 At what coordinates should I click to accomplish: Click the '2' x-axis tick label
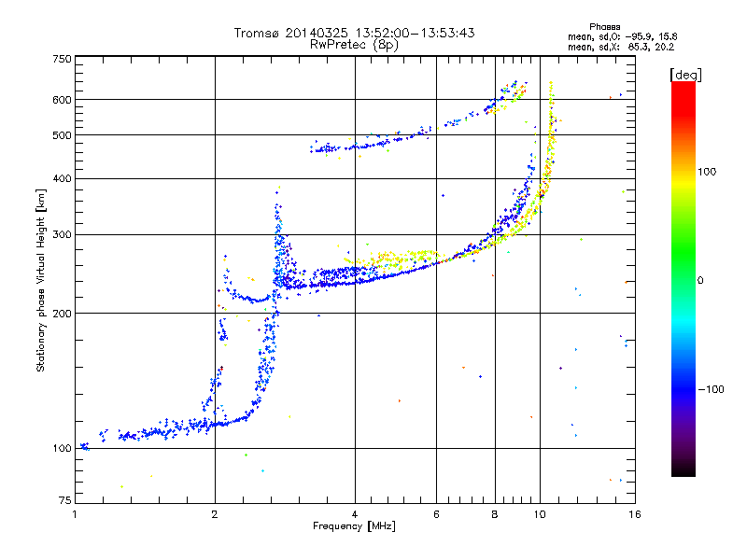[215, 514]
